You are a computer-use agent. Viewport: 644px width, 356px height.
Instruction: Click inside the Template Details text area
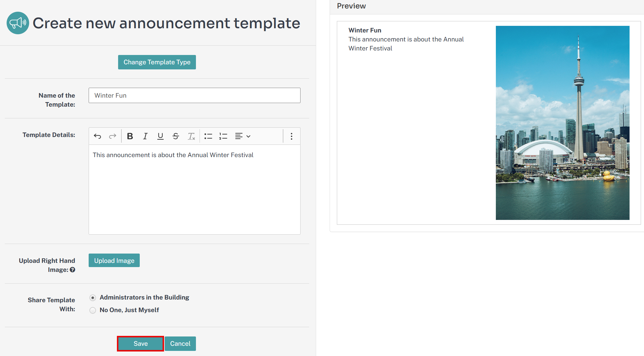[194, 190]
